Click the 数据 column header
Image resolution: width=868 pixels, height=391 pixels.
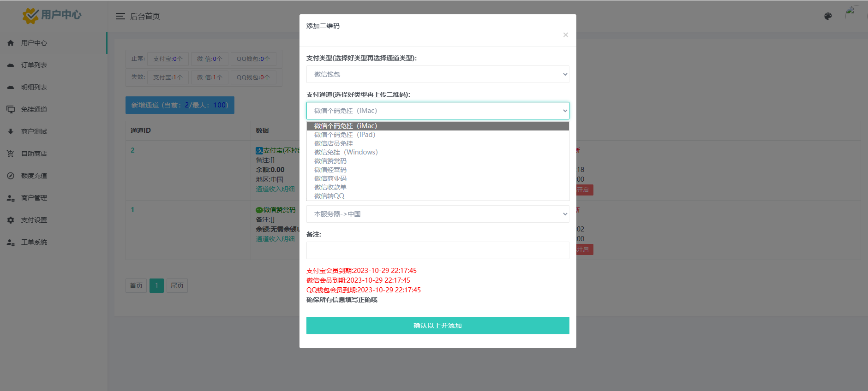[263, 130]
